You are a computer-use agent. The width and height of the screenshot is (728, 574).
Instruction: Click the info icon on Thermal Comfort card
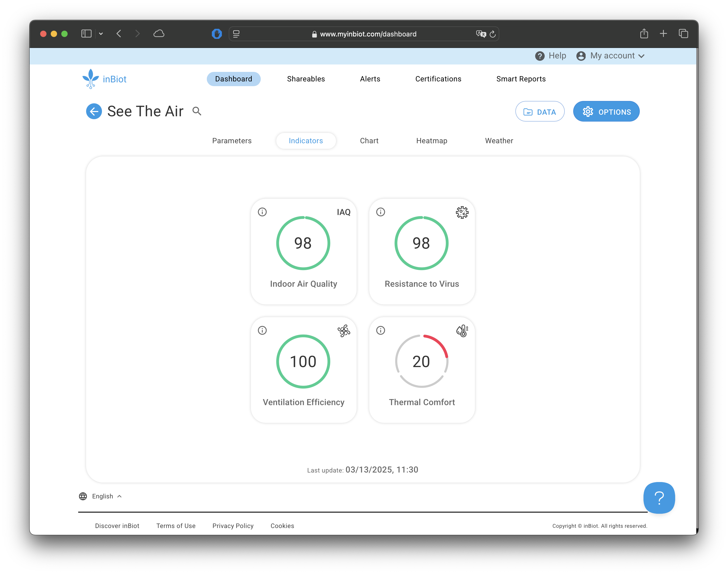380,330
